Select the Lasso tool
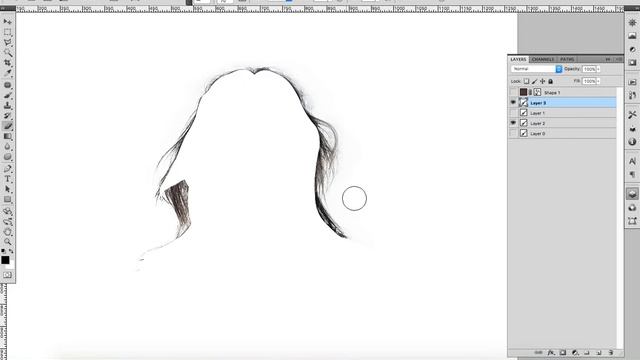 (7, 42)
